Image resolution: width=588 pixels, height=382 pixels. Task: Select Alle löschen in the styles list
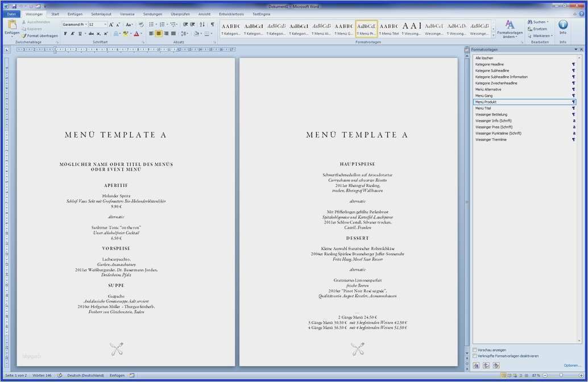485,58
